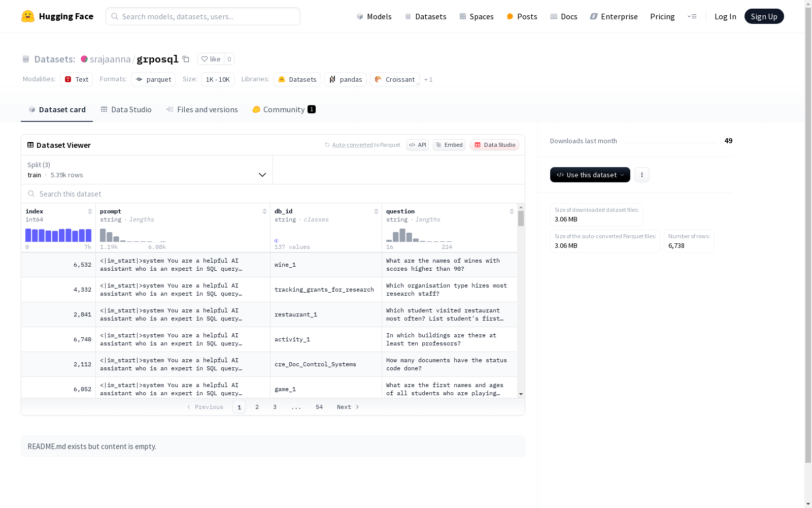Go to the Next page of rows
This screenshot has width=812, height=508.
pyautogui.click(x=348, y=407)
